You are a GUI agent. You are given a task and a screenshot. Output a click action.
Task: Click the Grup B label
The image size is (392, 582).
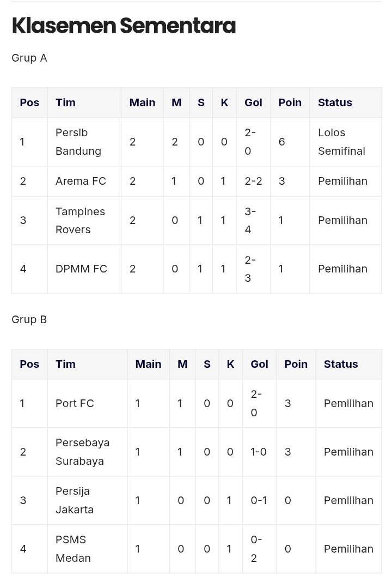pos(29,319)
